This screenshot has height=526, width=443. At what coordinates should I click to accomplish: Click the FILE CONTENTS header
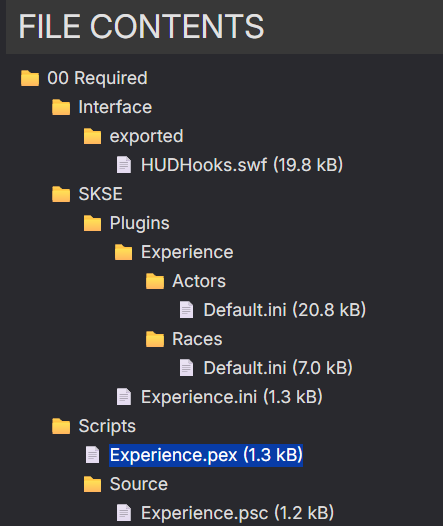click(x=141, y=27)
